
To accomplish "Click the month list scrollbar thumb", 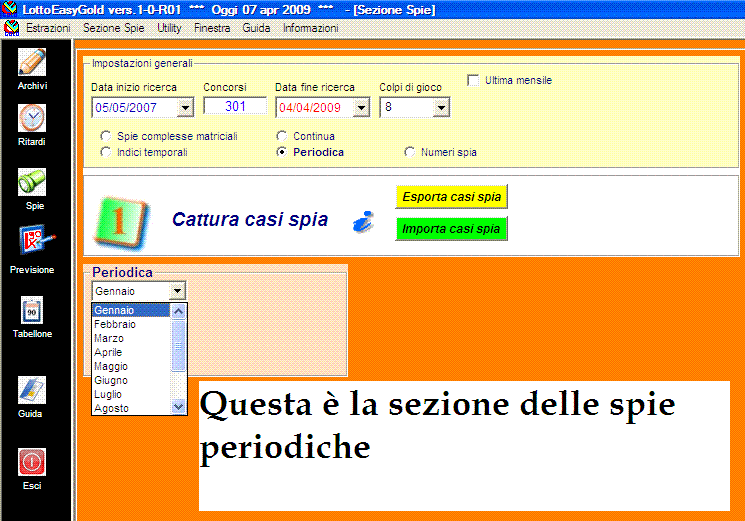I will tap(178, 346).
